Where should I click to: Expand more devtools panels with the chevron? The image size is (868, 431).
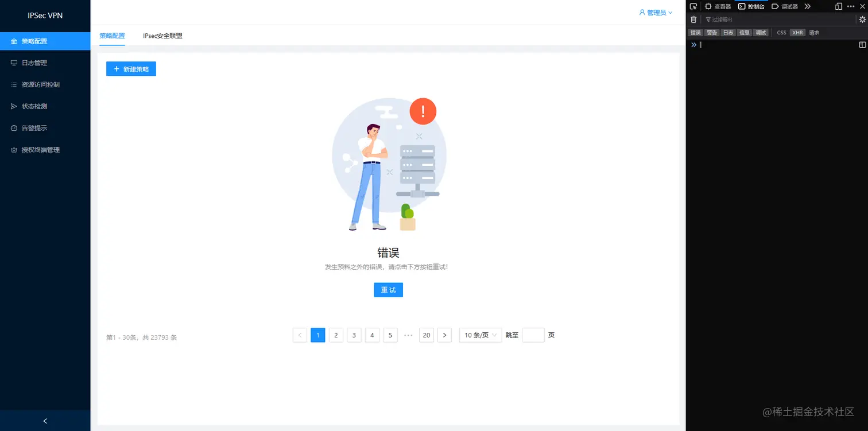coord(807,6)
